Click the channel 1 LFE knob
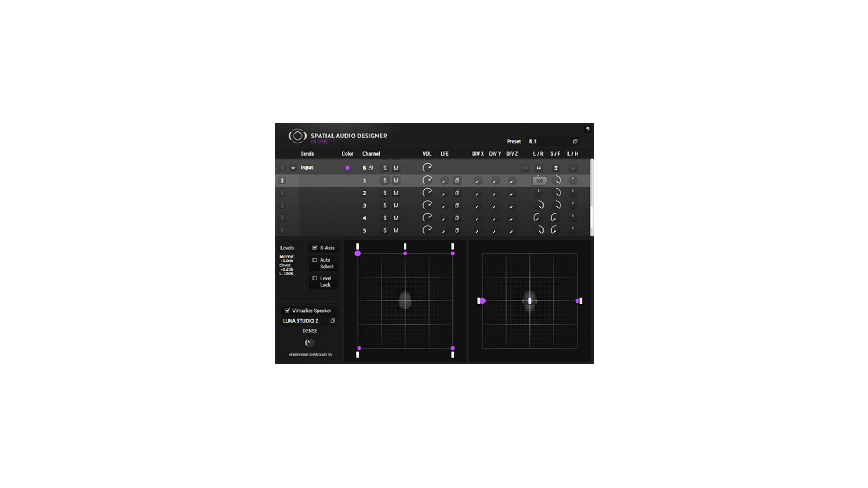Viewport: 868px width, 488px height. point(444,181)
